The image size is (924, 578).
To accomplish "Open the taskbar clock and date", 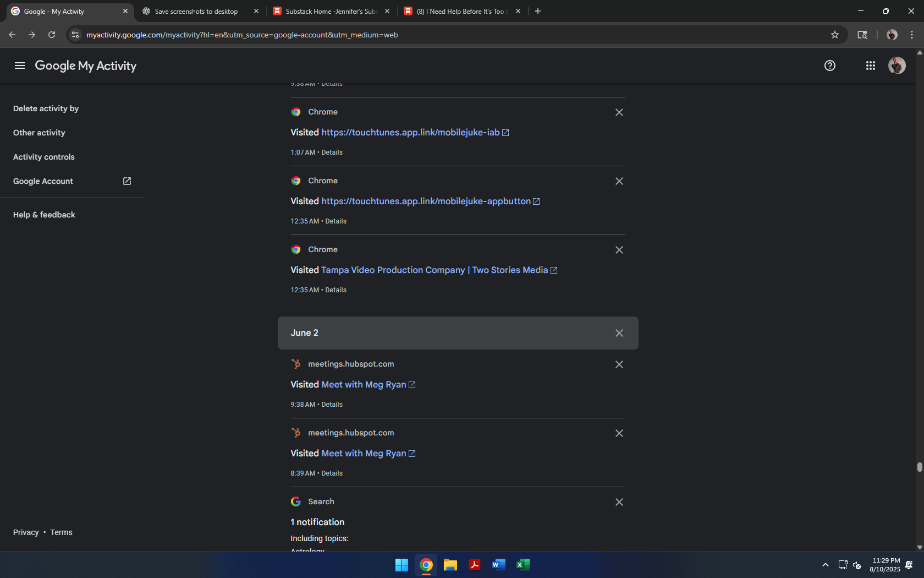I will 885,565.
